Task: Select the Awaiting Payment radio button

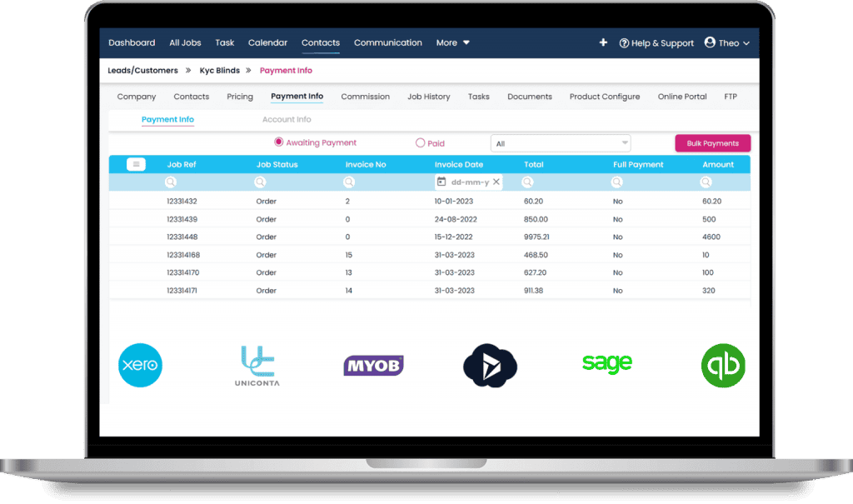Action: (x=279, y=142)
